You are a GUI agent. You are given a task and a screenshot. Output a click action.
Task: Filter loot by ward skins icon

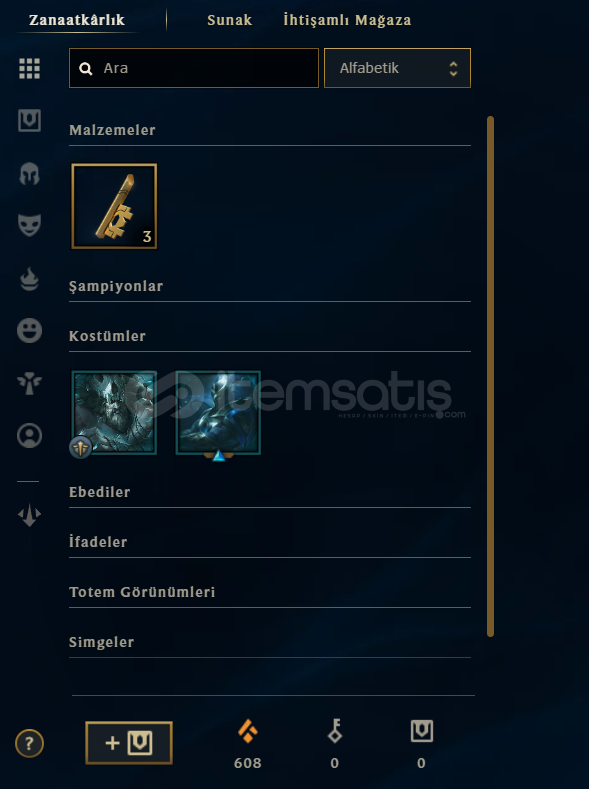point(29,384)
